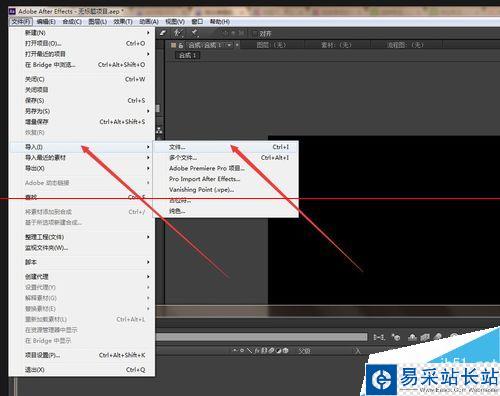
Task: Expand the 打开最近的项目 submenu
Action: pos(82,54)
